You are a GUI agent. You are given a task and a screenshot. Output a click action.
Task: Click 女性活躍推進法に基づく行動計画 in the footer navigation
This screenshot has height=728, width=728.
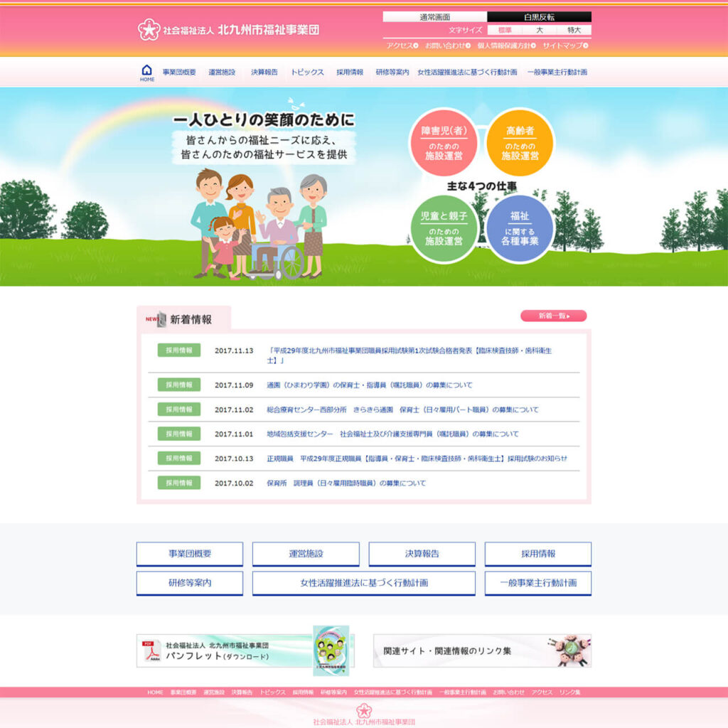[x=392, y=692]
